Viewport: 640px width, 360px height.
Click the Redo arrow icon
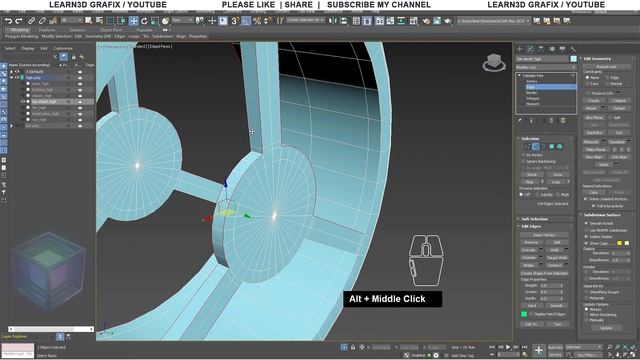point(19,20)
